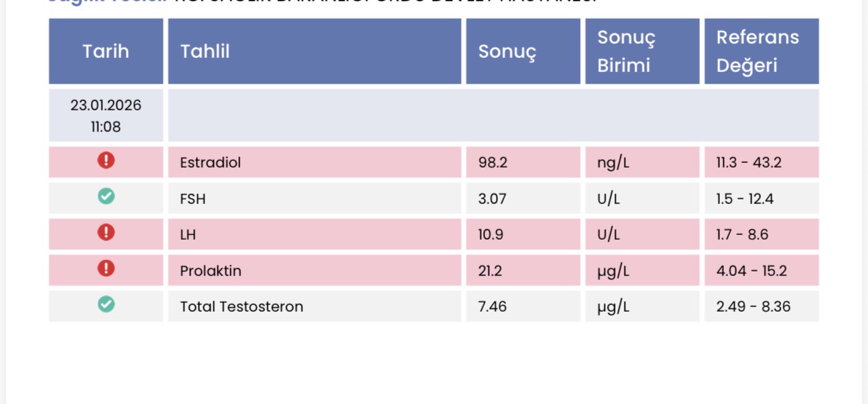Image resolution: width=868 pixels, height=404 pixels.
Task: Click the red warning icon beside Estradiol
Action: pyautogui.click(x=106, y=160)
